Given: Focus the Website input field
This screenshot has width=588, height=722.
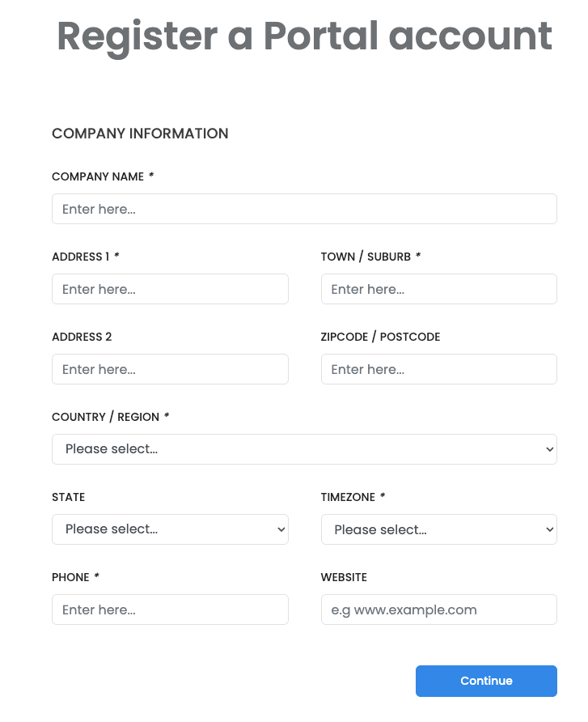Looking at the screenshot, I should pyautogui.click(x=438, y=609).
